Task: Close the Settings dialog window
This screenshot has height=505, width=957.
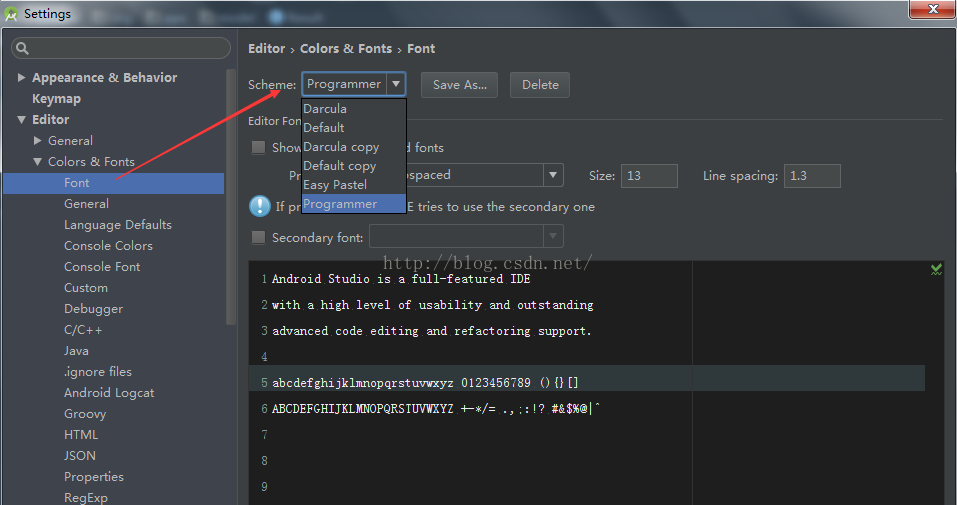Action: (x=932, y=9)
